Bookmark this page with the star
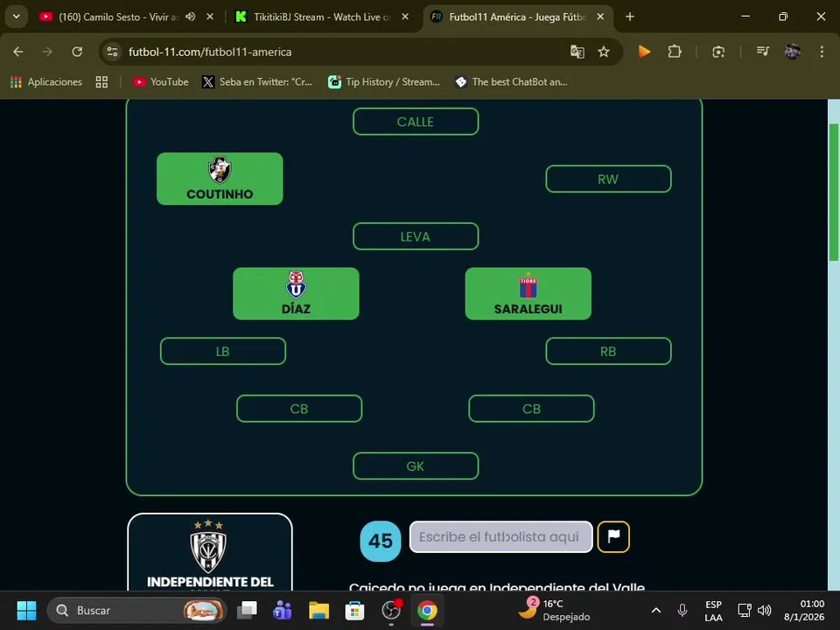The height and width of the screenshot is (630, 840). click(x=604, y=52)
